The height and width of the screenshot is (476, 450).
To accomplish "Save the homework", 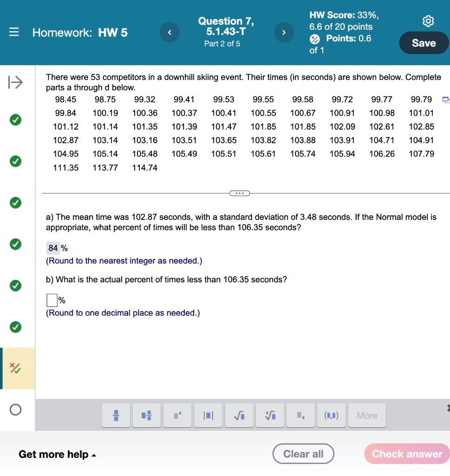I will pyautogui.click(x=424, y=43).
